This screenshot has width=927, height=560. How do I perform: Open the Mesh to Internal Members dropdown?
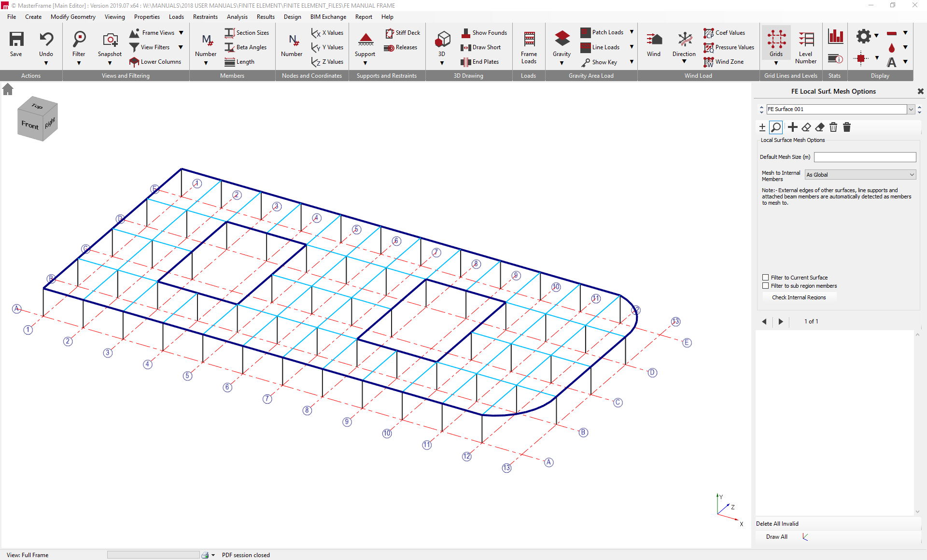tap(911, 174)
